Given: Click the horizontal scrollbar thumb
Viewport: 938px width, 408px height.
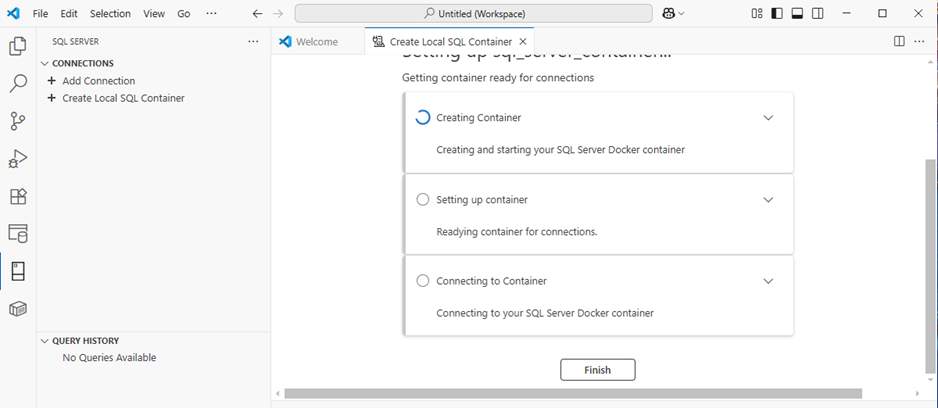Looking at the screenshot, I should 573,394.
